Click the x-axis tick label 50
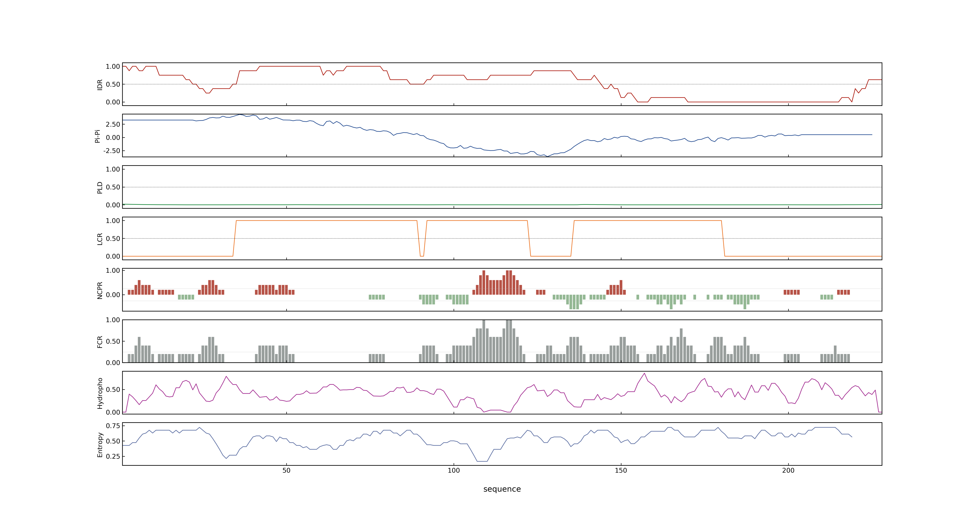The height and width of the screenshot is (523, 980). (286, 470)
